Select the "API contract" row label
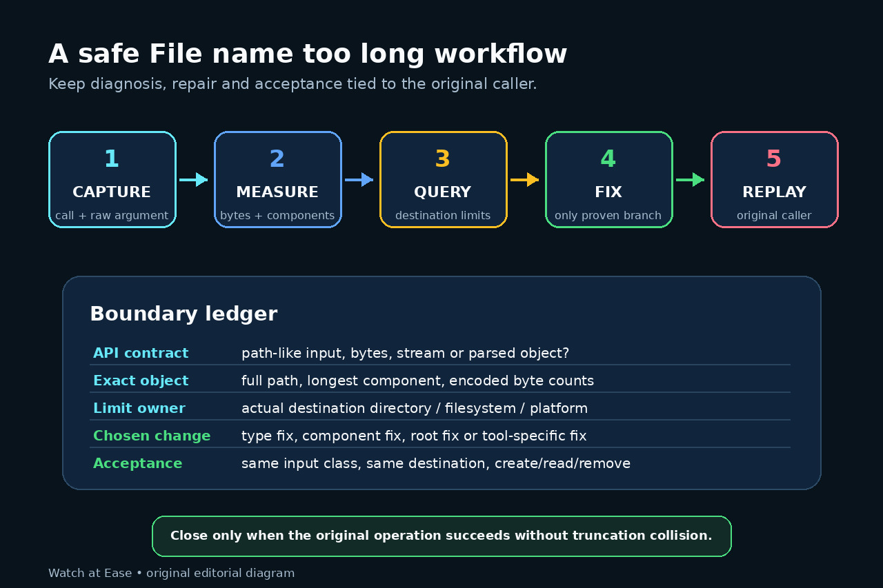This screenshot has height=588, width=883. click(141, 353)
